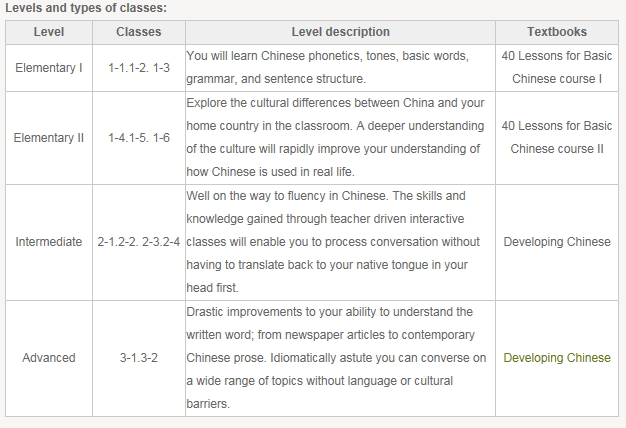
Task: Click 40 Lessons for Basic Chinese course I
Action: 557,67
